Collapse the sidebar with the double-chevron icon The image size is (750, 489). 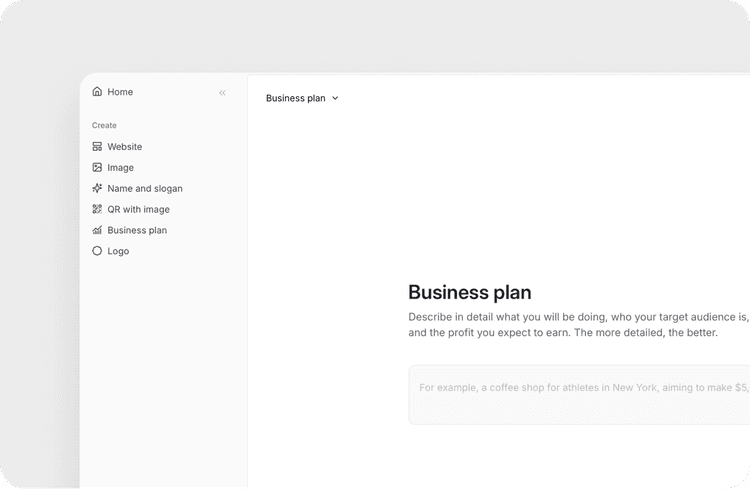(222, 93)
